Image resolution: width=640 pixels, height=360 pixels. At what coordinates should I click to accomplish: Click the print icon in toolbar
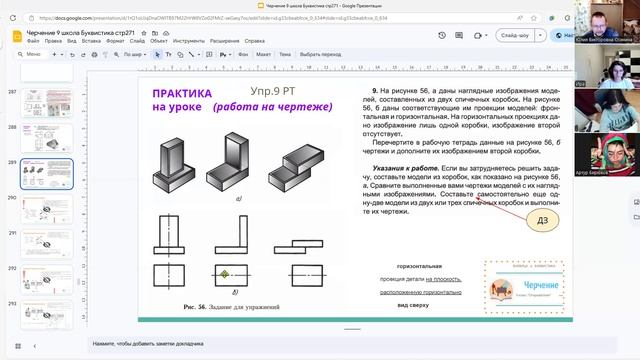94,54
